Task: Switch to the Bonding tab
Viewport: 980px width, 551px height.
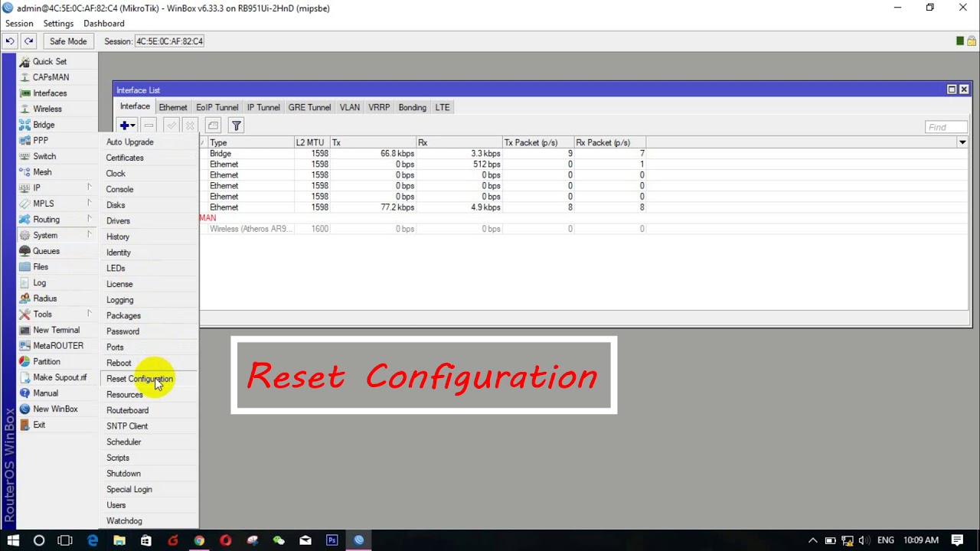Action: [412, 107]
